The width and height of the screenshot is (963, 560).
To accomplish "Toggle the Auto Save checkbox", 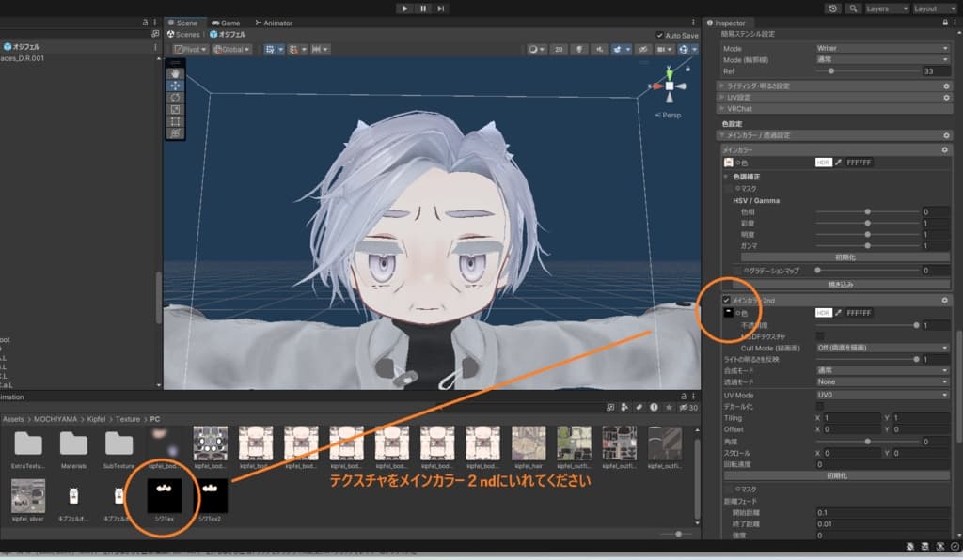I will pyautogui.click(x=659, y=36).
